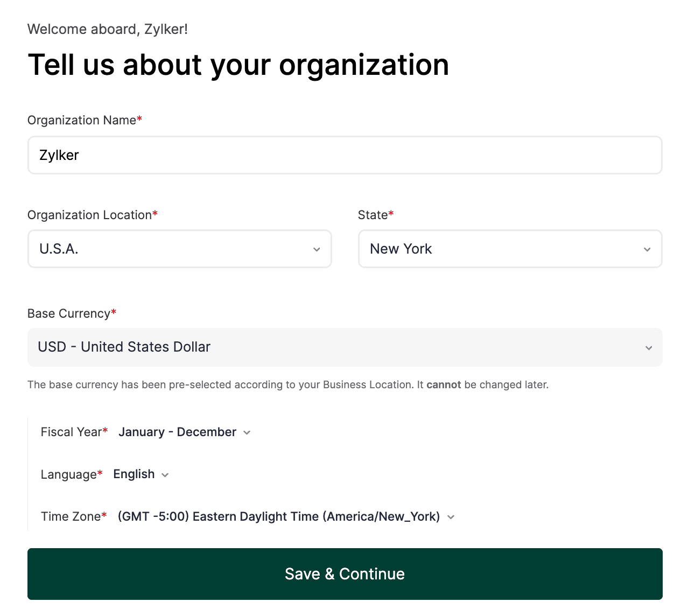Click the Language label

(x=72, y=474)
